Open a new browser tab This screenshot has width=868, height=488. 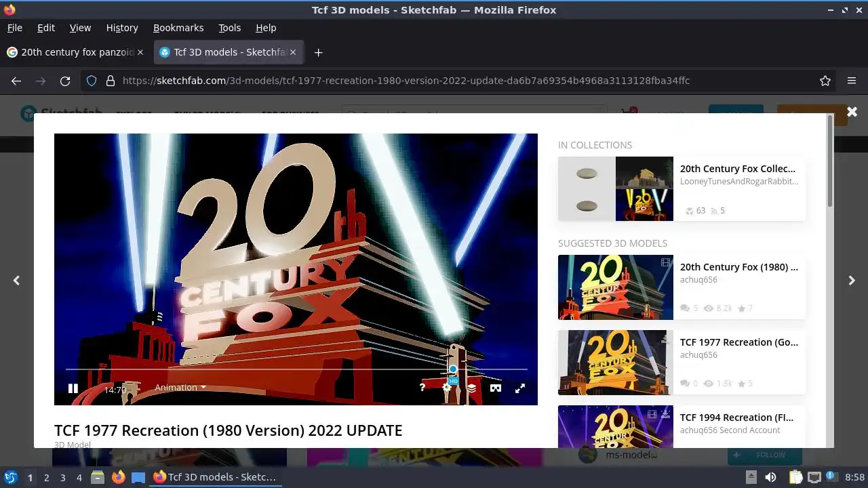[318, 52]
